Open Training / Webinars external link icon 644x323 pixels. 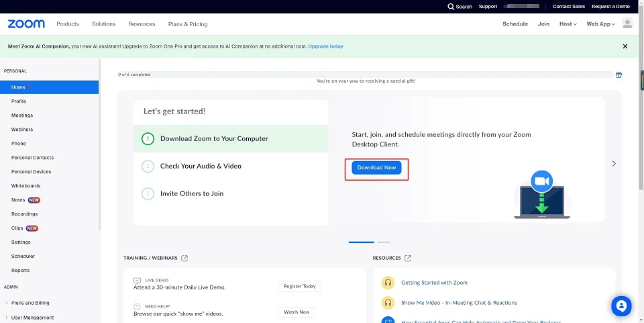[x=184, y=258]
